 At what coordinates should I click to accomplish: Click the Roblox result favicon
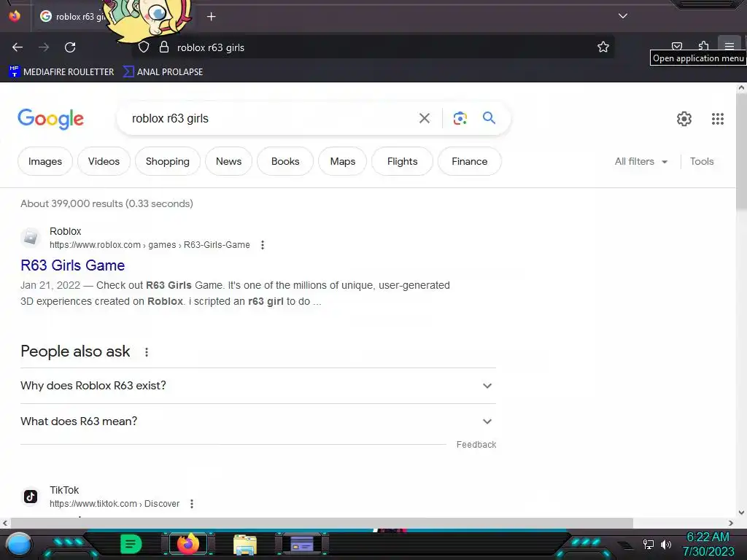pyautogui.click(x=31, y=237)
